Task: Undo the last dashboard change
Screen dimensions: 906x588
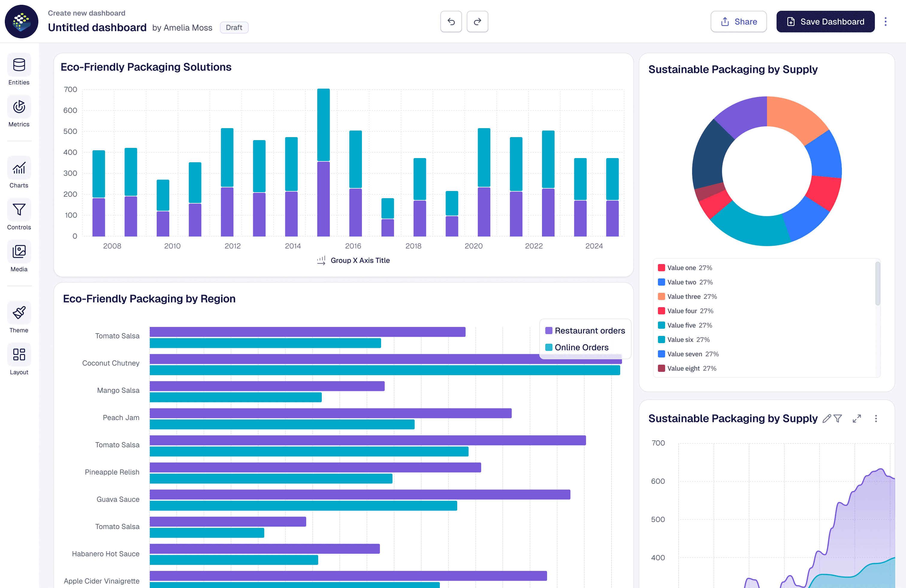Action: point(451,22)
